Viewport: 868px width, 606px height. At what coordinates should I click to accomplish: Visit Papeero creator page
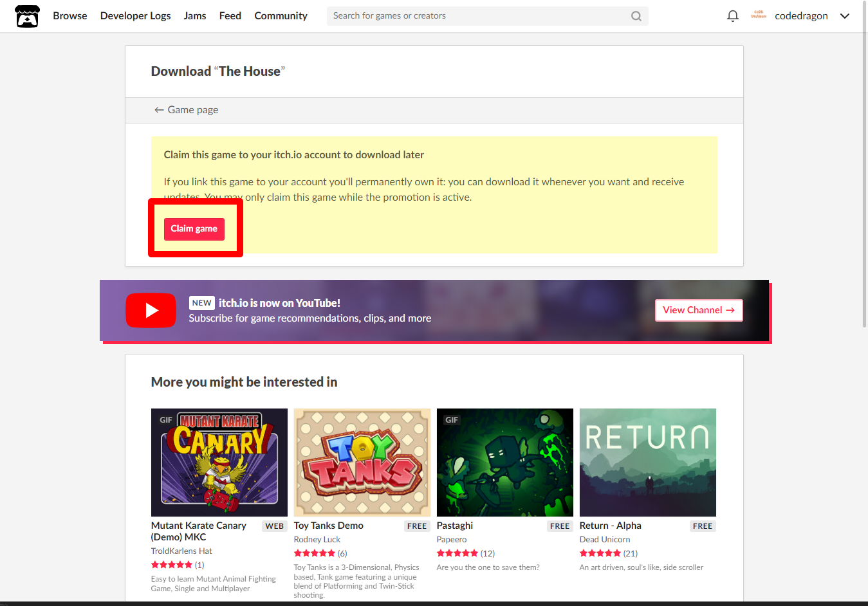coord(452,540)
